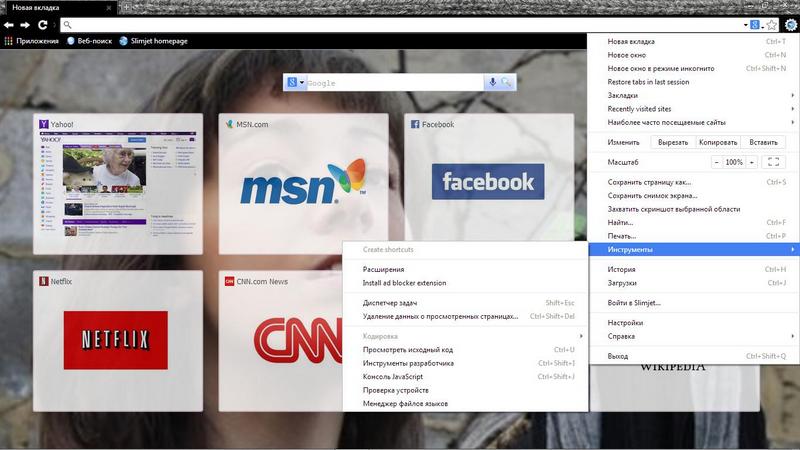This screenshot has width=800, height=450.
Task: Increase zoom with plus button
Action: click(752, 162)
